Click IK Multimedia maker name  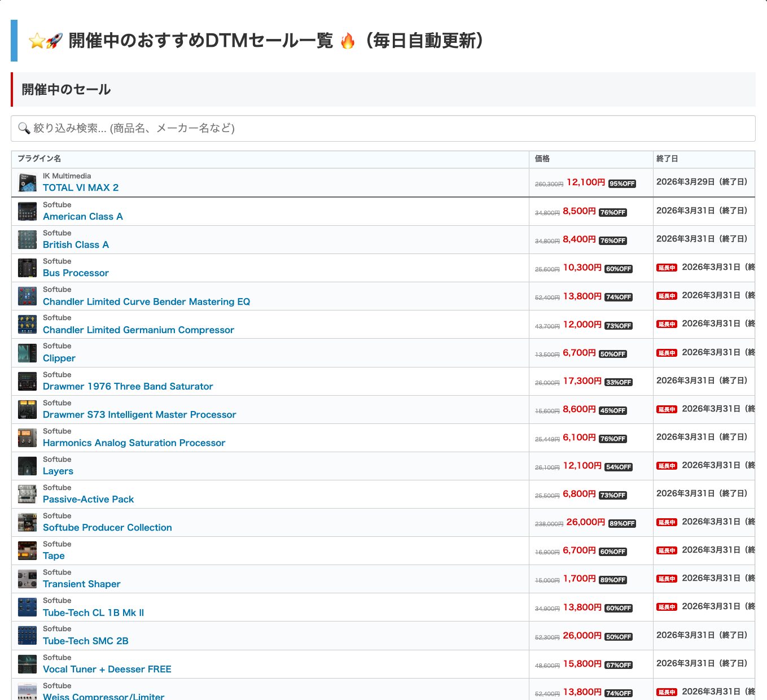click(x=67, y=176)
